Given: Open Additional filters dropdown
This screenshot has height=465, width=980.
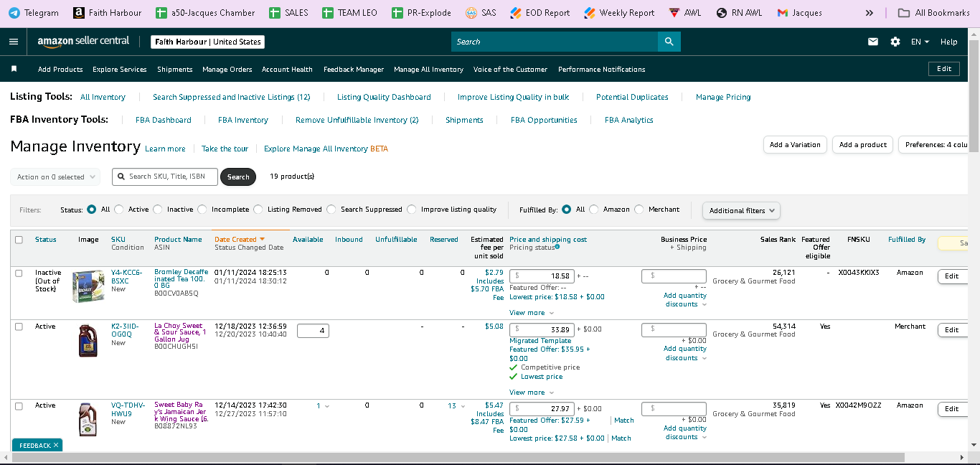Looking at the screenshot, I should pyautogui.click(x=741, y=210).
